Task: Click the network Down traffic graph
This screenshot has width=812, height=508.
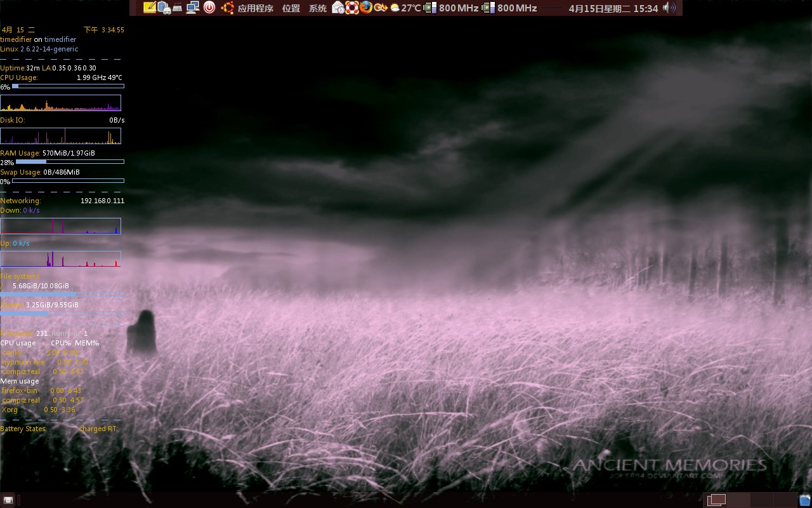Action: tap(60, 226)
